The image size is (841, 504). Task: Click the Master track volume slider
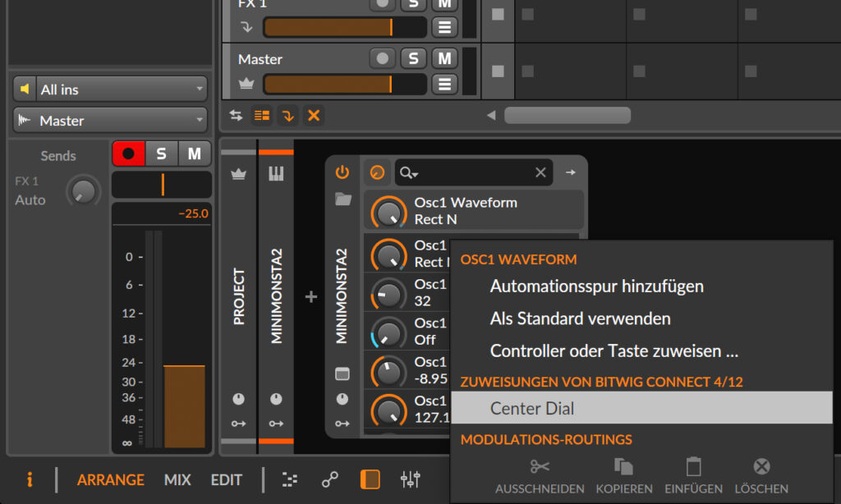(344, 84)
